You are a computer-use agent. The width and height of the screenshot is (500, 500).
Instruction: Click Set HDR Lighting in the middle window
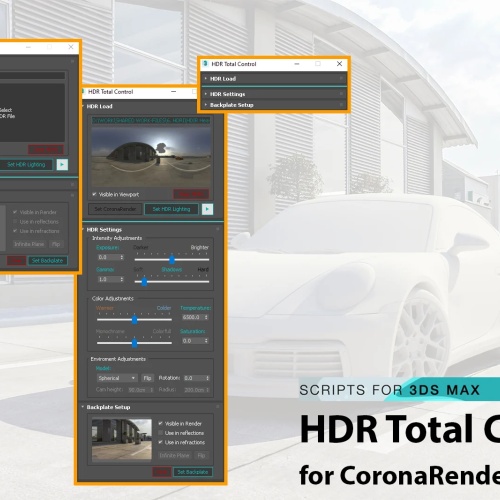click(x=171, y=209)
